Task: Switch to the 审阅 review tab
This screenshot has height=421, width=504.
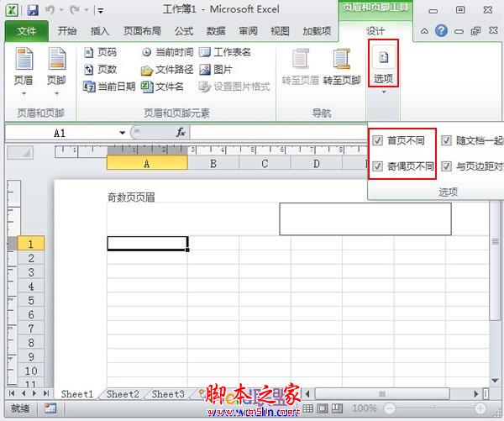Action: pyautogui.click(x=248, y=31)
